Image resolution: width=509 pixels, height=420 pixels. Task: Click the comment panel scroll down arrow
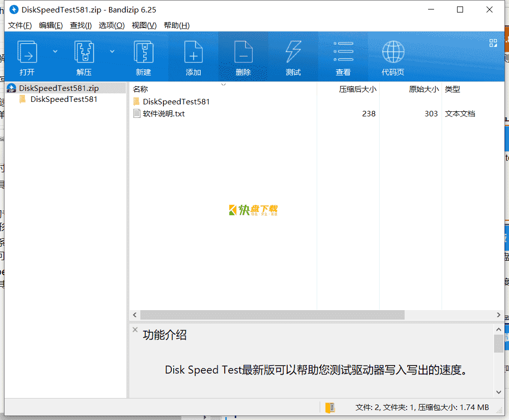point(499,392)
